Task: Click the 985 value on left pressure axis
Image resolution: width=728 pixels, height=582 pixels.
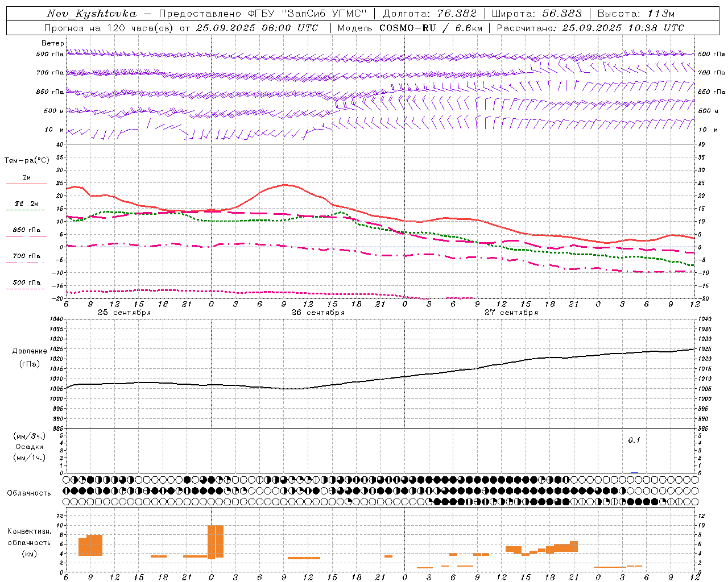Action: point(58,429)
